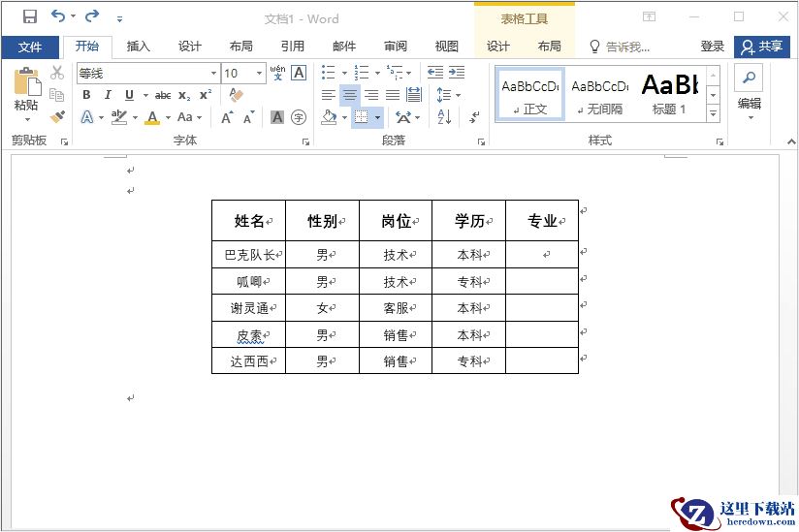Click the Grow Font icon

coord(227,117)
